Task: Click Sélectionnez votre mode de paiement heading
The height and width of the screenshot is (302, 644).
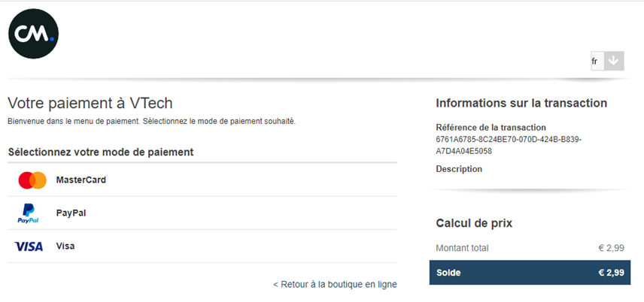Action: (101, 153)
